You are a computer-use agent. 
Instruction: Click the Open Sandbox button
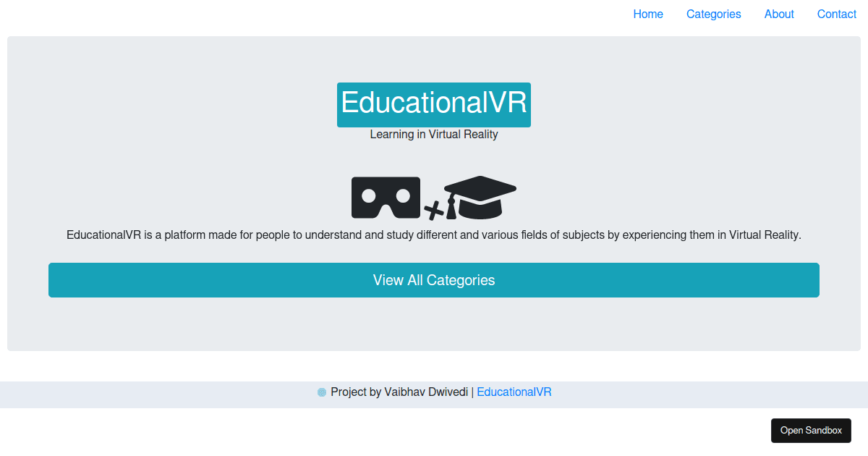[811, 431]
